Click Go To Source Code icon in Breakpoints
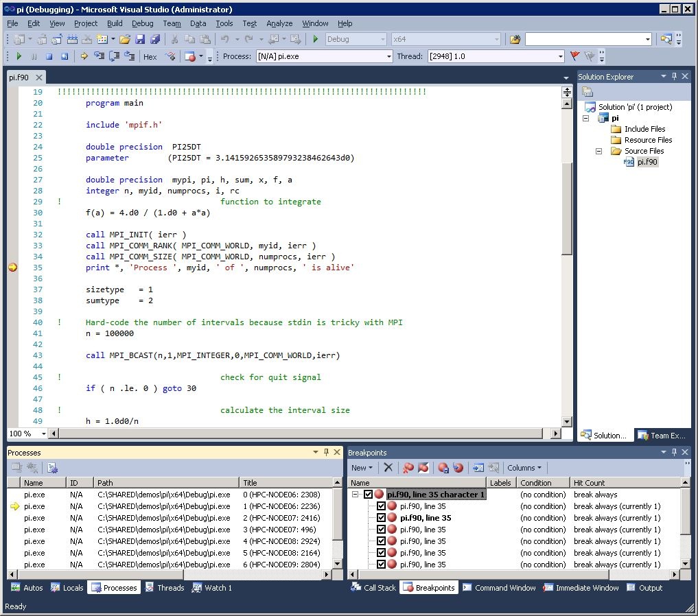Screen dimensions: 698x616 click(478, 468)
